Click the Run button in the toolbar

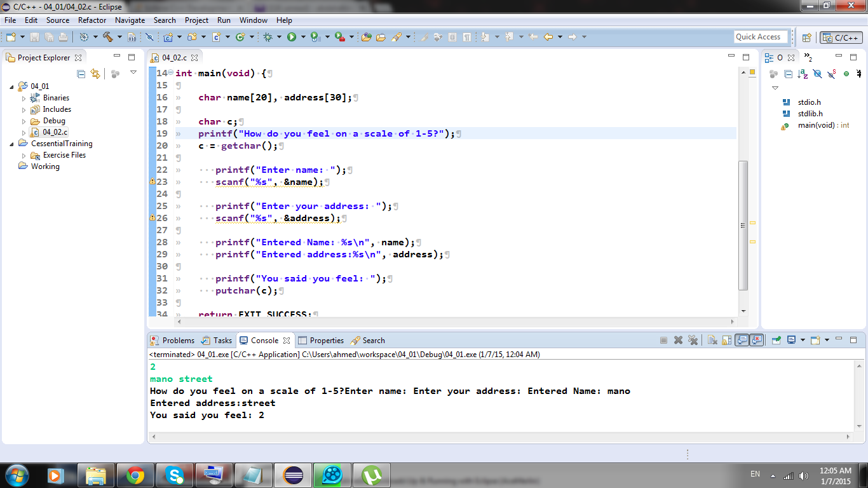[292, 37]
